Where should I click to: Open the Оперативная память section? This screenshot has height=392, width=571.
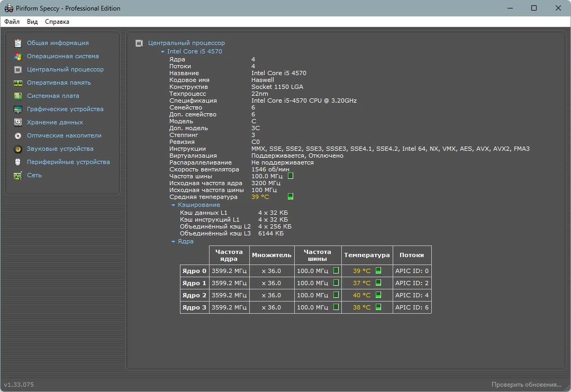pos(59,83)
